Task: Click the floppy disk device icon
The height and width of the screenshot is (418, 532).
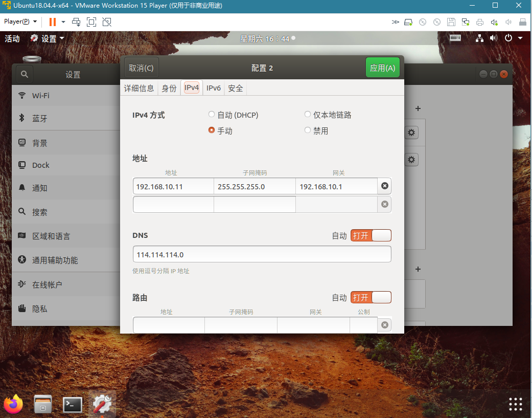Action: [451, 23]
